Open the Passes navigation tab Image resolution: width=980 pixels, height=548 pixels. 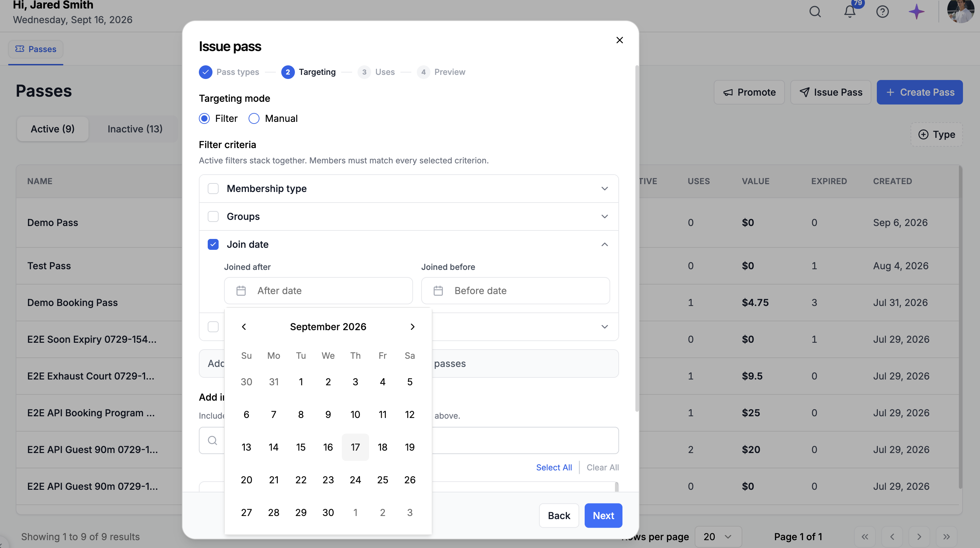click(36, 49)
